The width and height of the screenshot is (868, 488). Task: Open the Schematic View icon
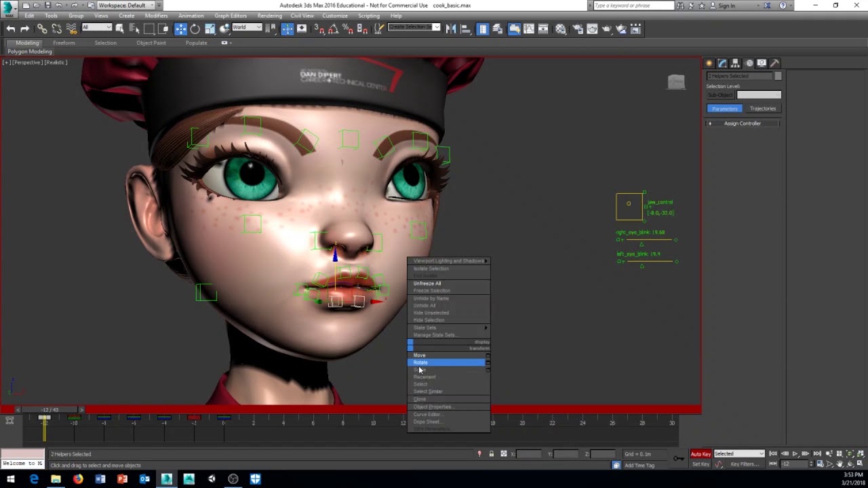[x=543, y=28]
